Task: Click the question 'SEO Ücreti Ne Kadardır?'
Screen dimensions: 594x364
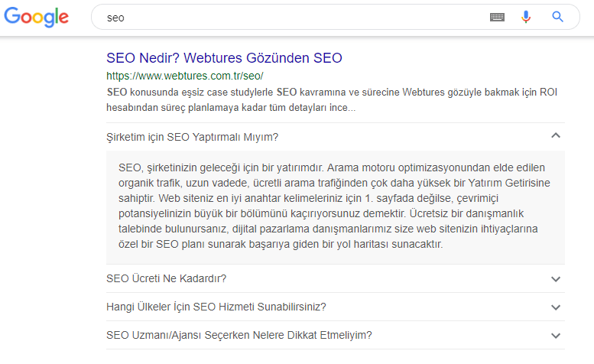Action: 167,278
